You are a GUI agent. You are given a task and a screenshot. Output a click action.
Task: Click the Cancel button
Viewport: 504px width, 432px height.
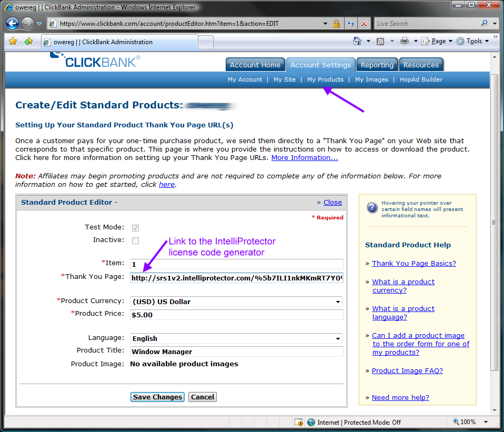point(203,397)
